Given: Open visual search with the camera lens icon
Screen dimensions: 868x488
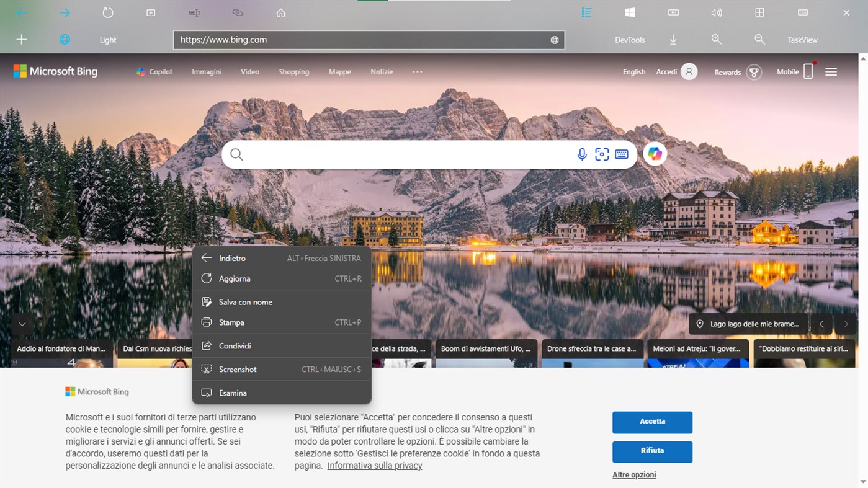Looking at the screenshot, I should [x=602, y=154].
